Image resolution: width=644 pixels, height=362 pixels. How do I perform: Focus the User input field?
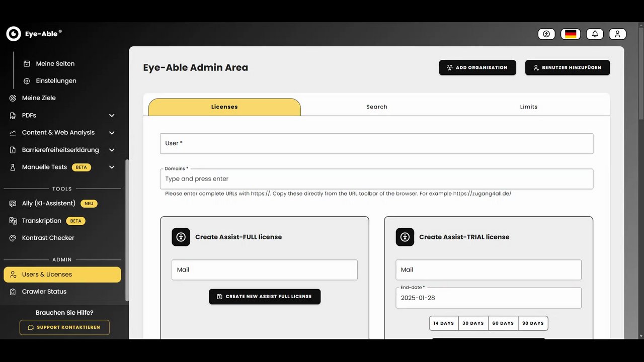coord(376,143)
